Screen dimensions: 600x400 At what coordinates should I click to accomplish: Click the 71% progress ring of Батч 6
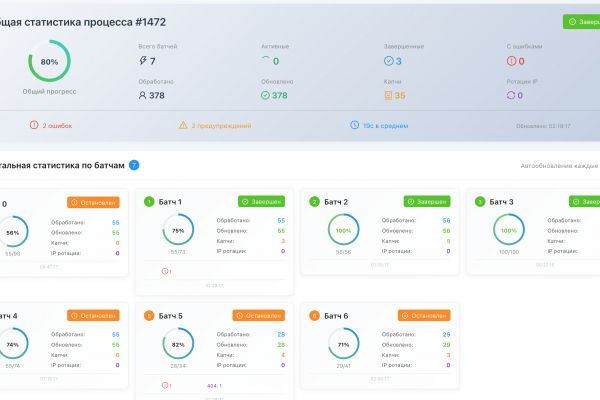(343, 344)
